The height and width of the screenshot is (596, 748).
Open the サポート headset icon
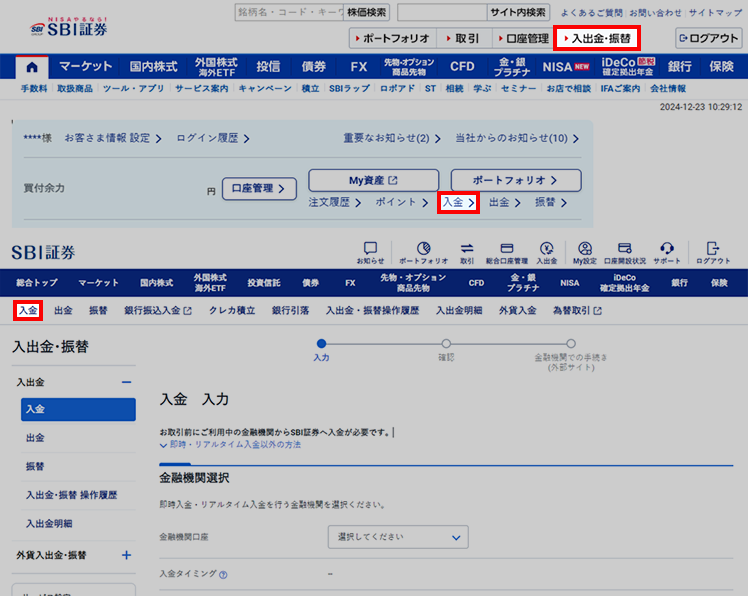coord(667,252)
